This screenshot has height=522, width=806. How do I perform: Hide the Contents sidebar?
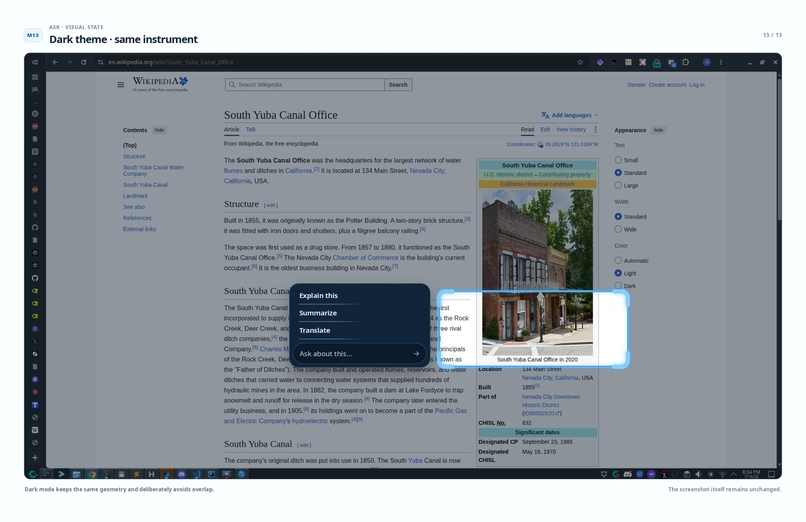tap(159, 130)
